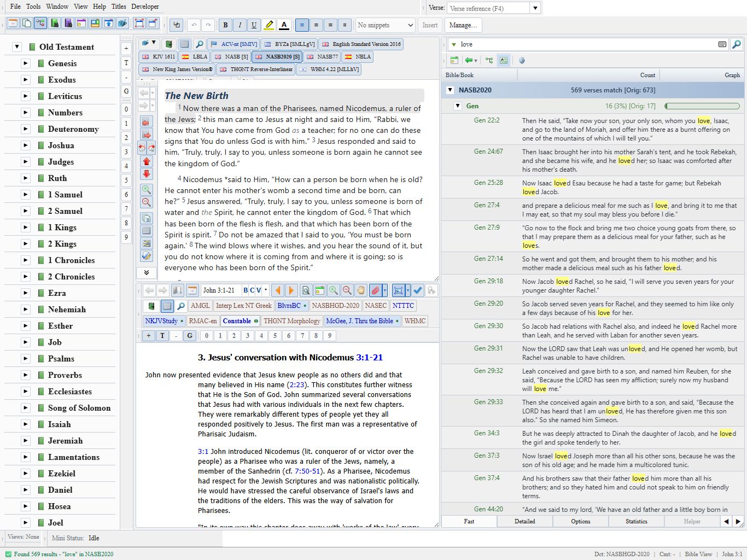Zoom out on the commentary view
This screenshot has height=560, width=747.
click(347, 290)
